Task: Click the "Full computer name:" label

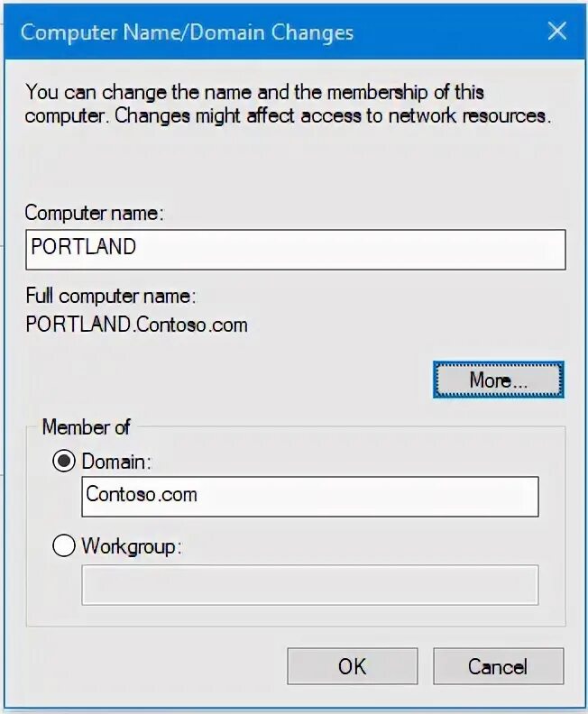Action: click(111, 296)
